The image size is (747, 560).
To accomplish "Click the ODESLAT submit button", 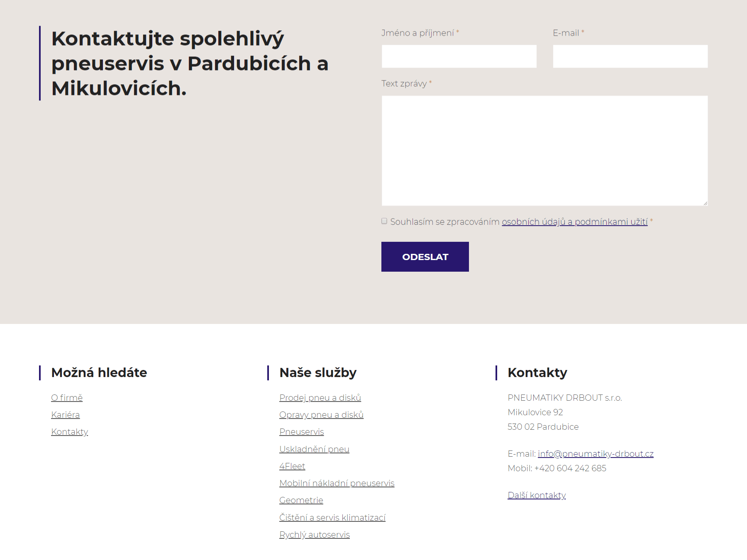I will pos(425,257).
